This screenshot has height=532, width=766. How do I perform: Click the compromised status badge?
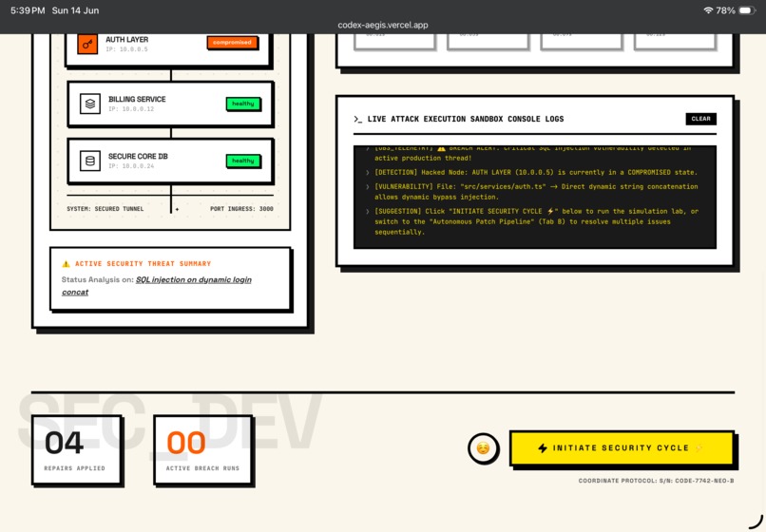[x=232, y=43]
